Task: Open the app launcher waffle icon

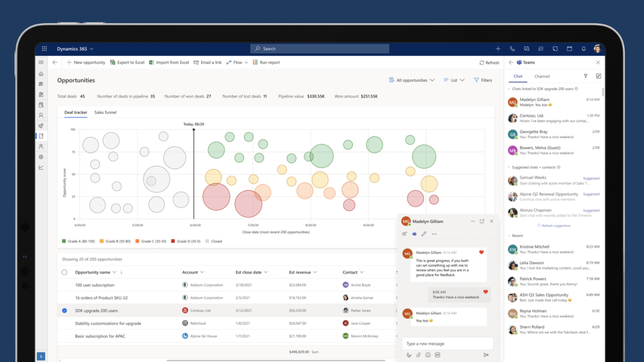Action: point(44,48)
